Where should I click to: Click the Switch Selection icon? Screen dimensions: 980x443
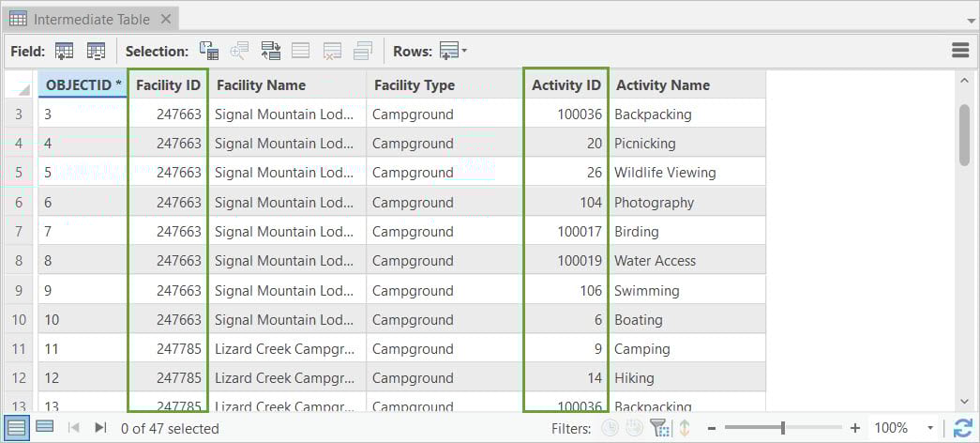click(x=271, y=51)
